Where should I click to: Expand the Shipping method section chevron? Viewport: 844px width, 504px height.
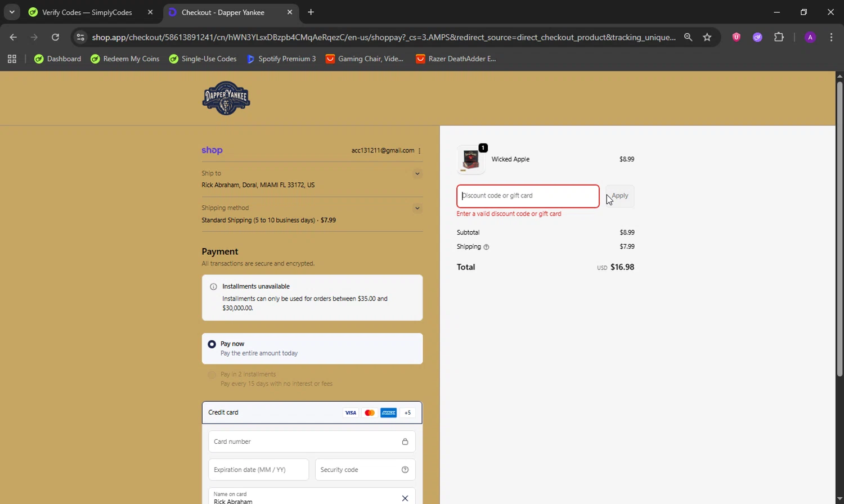(x=417, y=208)
